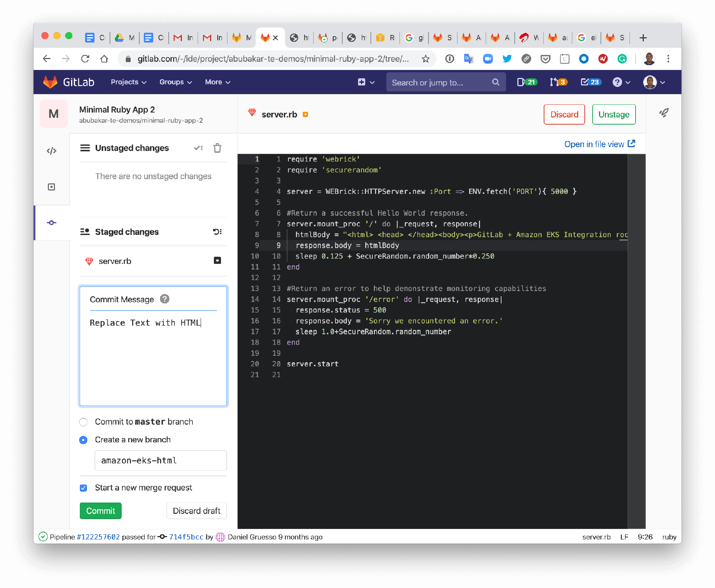
Task: Open the pipelines rocket icon in right sidebar
Action: [x=663, y=113]
